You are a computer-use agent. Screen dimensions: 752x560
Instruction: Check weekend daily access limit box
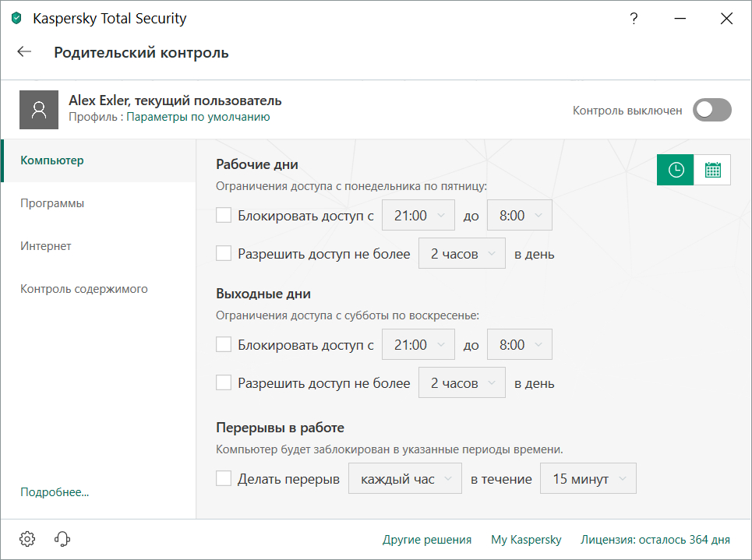(224, 383)
